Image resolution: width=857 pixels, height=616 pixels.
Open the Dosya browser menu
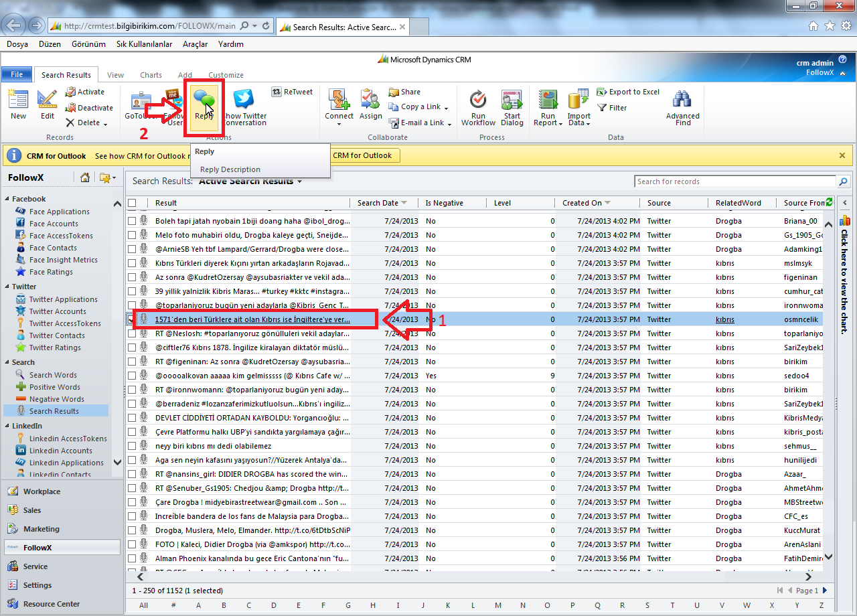coord(17,44)
